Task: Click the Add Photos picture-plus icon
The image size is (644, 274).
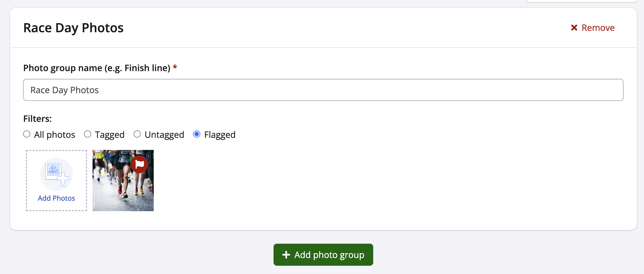Action: pos(56,174)
